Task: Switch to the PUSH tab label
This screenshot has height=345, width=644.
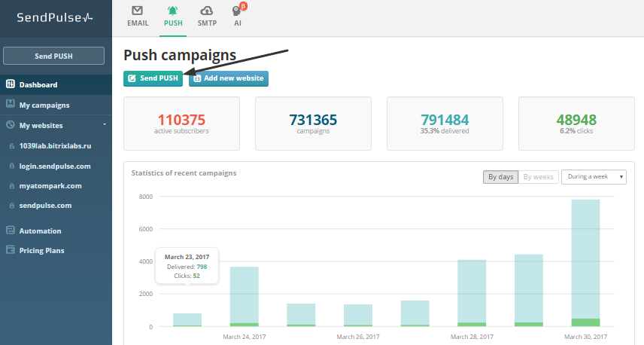Action: click(x=173, y=23)
